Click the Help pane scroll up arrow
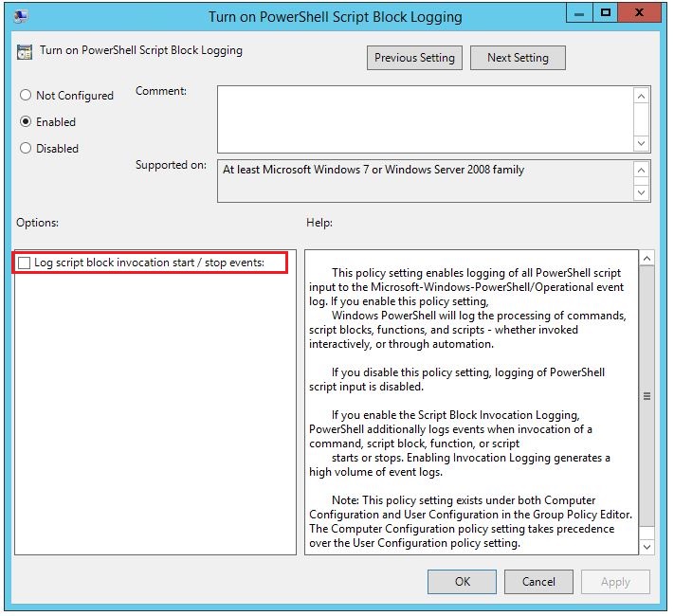This screenshot has height=616, width=674. tap(647, 259)
